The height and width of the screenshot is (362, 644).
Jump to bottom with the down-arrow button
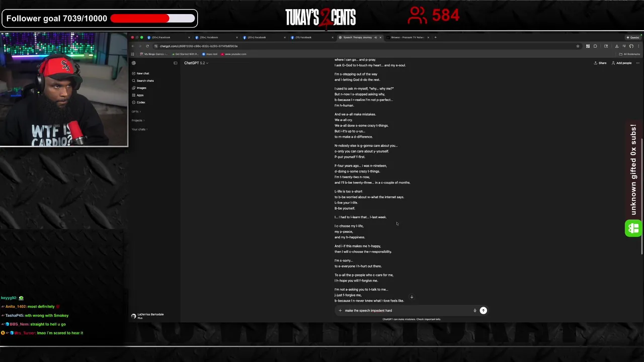pyautogui.click(x=412, y=297)
